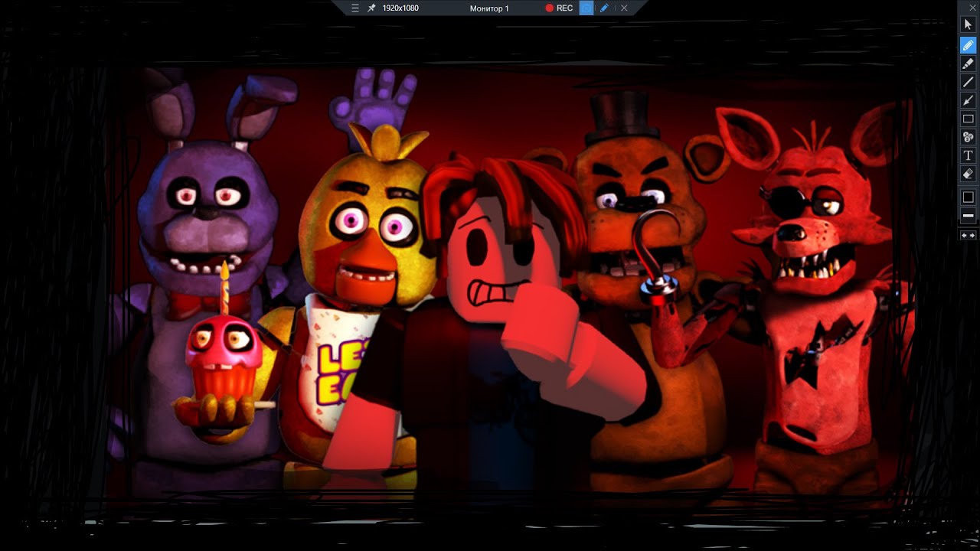Collapse drawing panel with double-arrow button
The image size is (980, 551).
click(968, 235)
